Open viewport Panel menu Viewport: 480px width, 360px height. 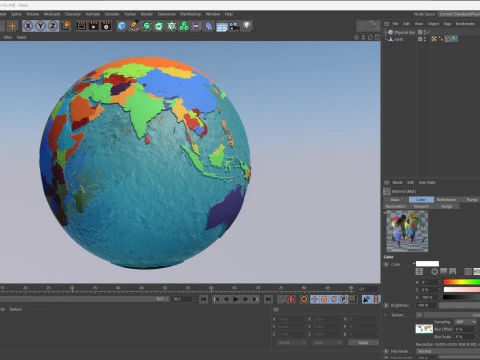point(21,37)
